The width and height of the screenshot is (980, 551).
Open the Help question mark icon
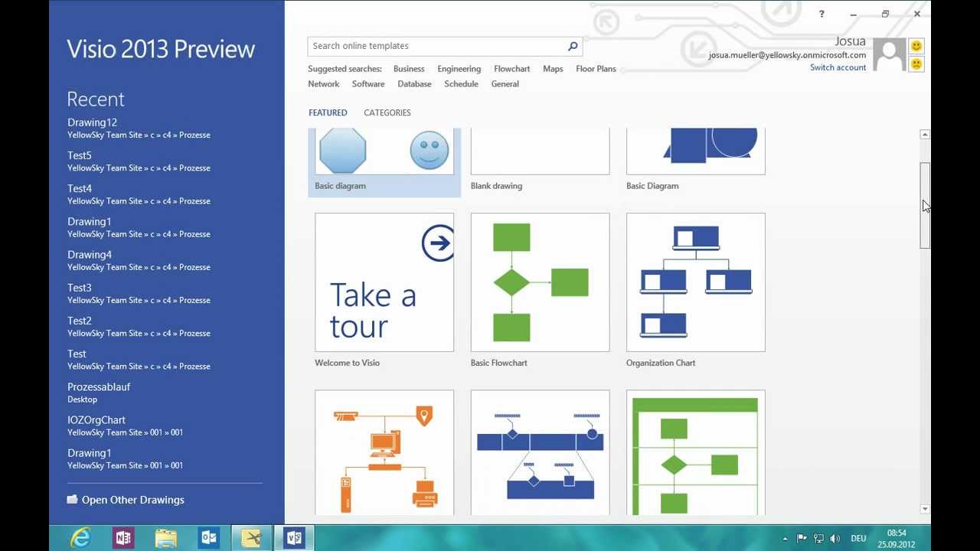pos(822,14)
